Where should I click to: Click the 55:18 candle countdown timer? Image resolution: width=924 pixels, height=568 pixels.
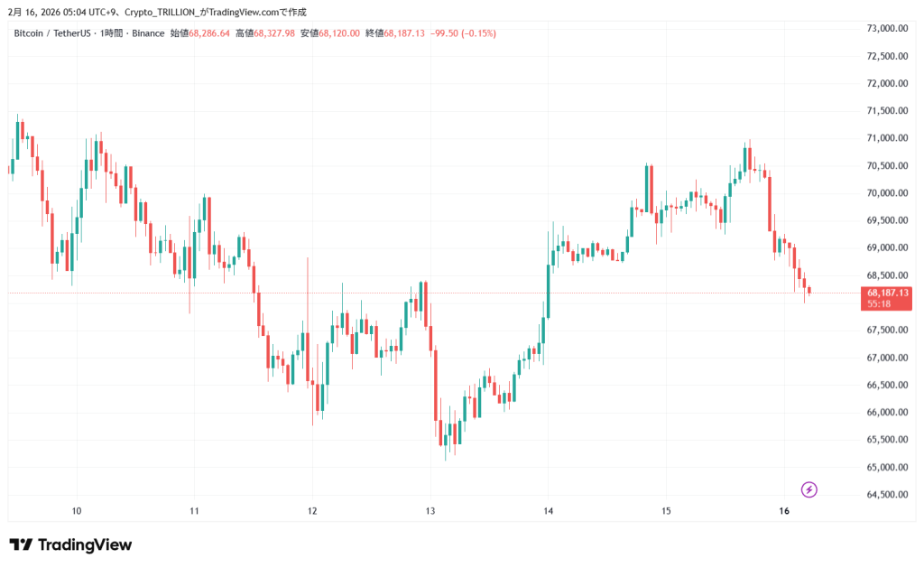click(x=878, y=304)
